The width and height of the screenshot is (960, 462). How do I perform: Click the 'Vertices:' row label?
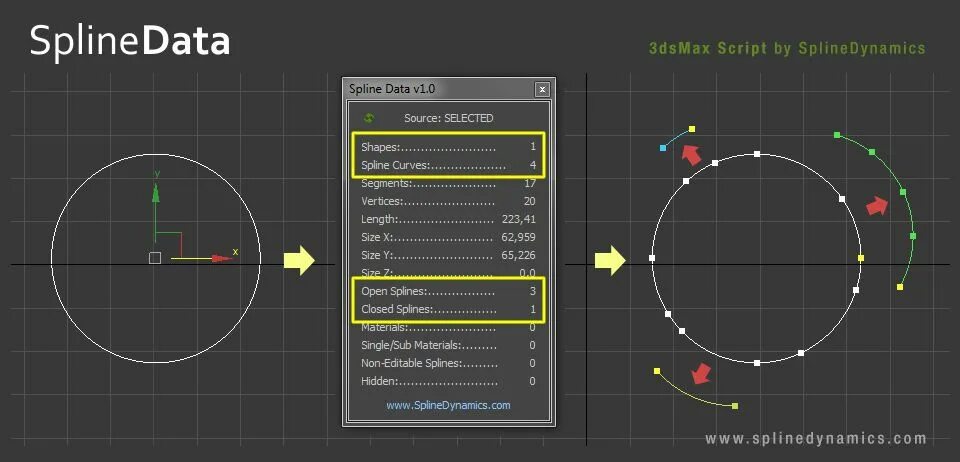click(382, 201)
